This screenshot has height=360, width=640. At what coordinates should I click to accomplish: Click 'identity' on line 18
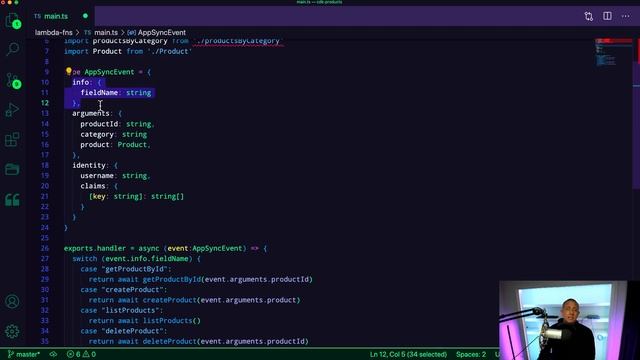(89, 165)
